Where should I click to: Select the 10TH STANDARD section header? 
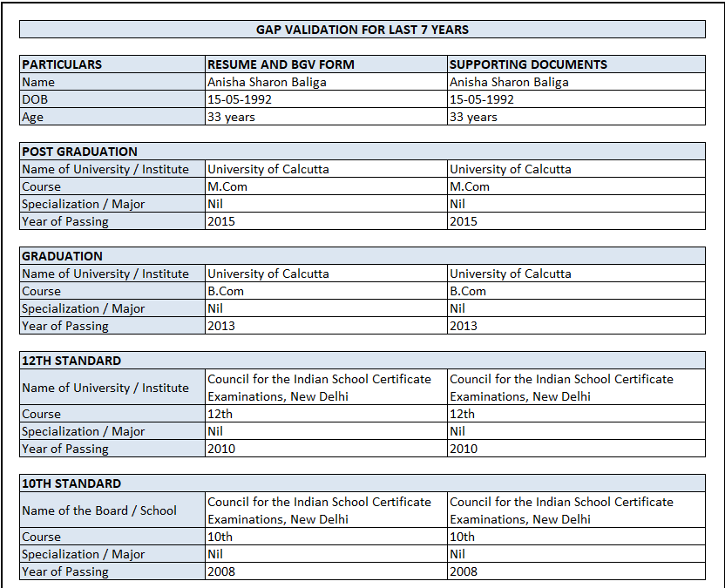point(362,483)
